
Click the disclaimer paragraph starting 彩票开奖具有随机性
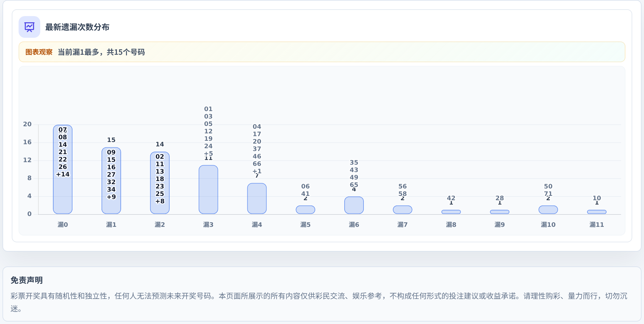click(x=319, y=302)
